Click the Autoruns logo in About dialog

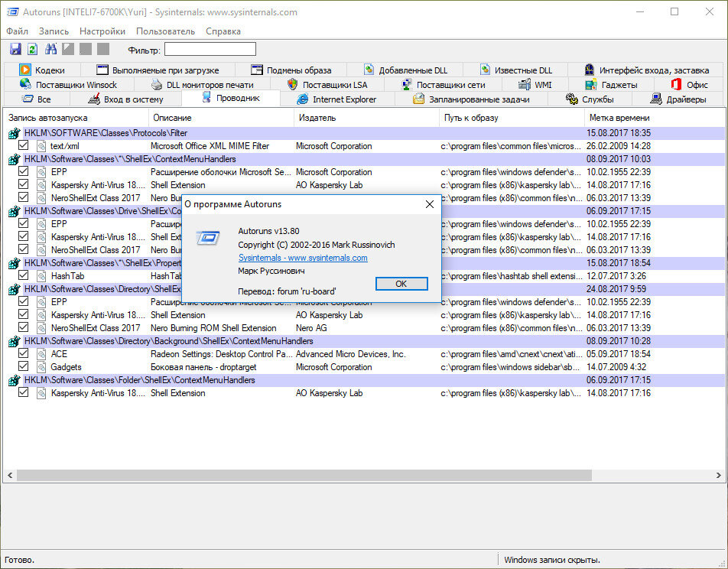point(208,239)
